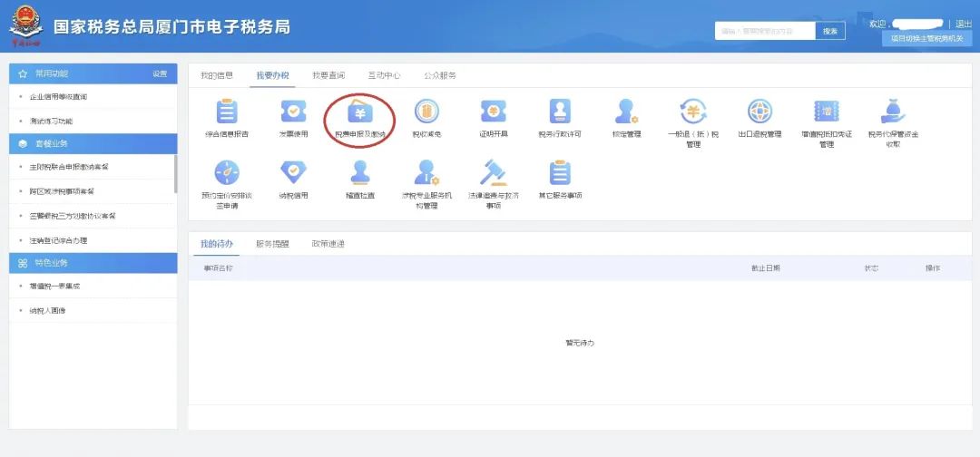Click the grid icon beside 特色业务
The width and height of the screenshot is (980, 457).
(23, 263)
